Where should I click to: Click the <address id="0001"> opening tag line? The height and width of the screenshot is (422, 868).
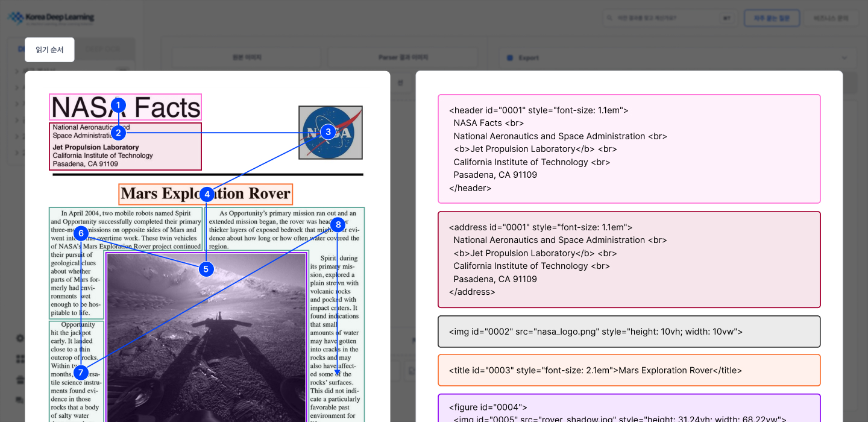click(x=541, y=227)
